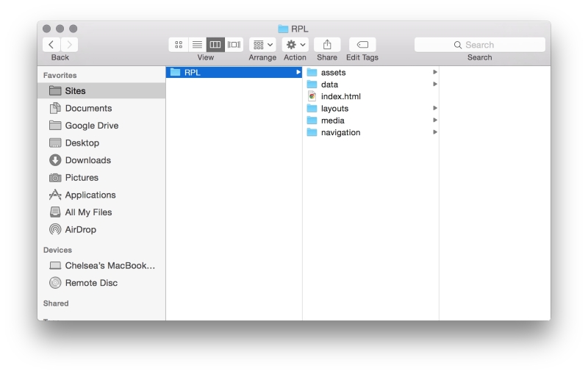Expand the data folder arrow
The width and height of the screenshot is (588, 374).
(435, 84)
